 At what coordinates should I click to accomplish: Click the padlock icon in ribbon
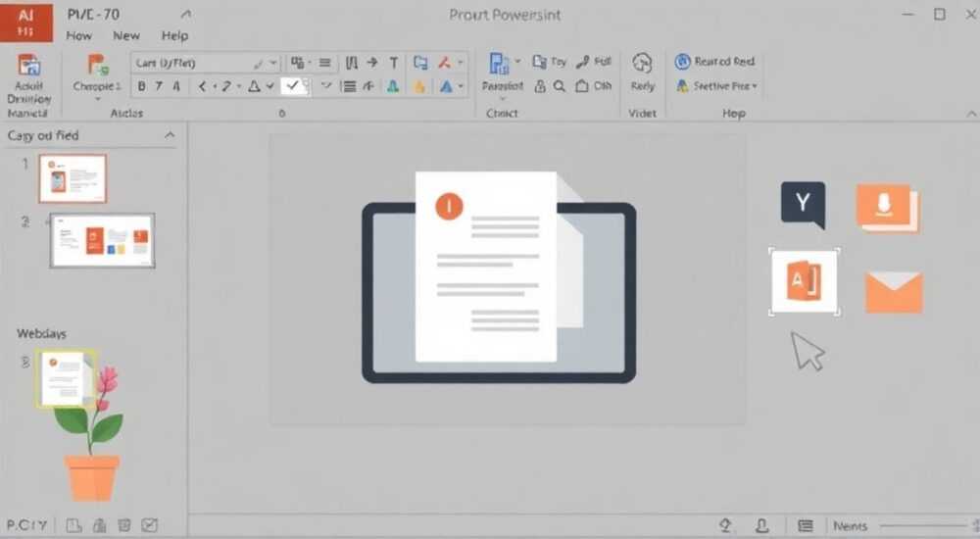point(540,86)
